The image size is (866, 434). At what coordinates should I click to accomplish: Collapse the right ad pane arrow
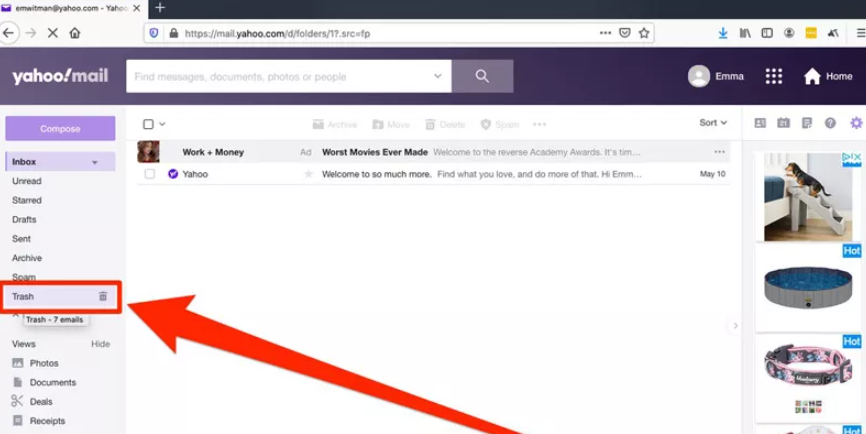(x=735, y=326)
